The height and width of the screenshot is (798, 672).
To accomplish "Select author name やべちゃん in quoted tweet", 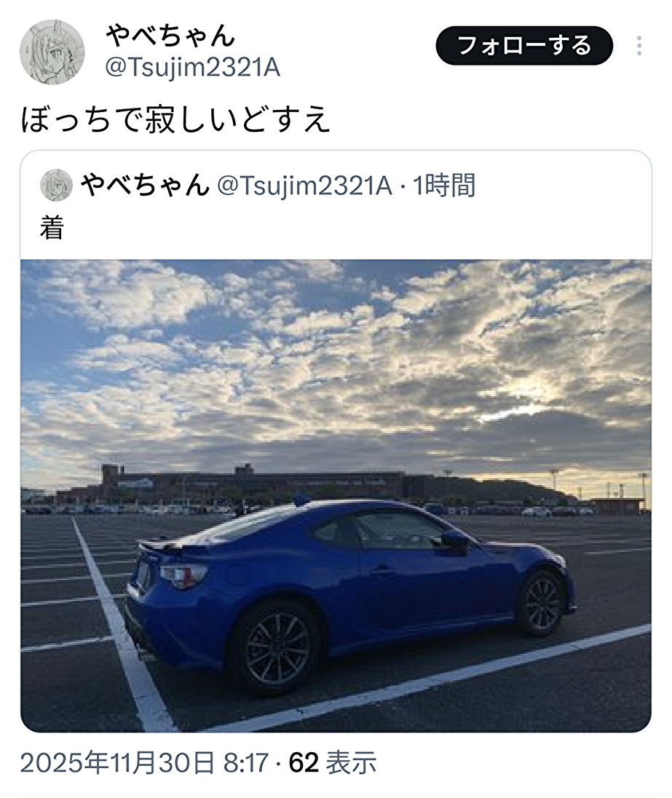I will click(x=145, y=185).
